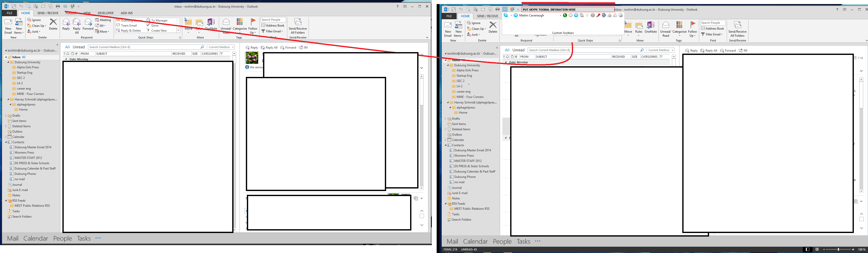Open FILE tab in left Outlook window

pyautogui.click(x=9, y=13)
